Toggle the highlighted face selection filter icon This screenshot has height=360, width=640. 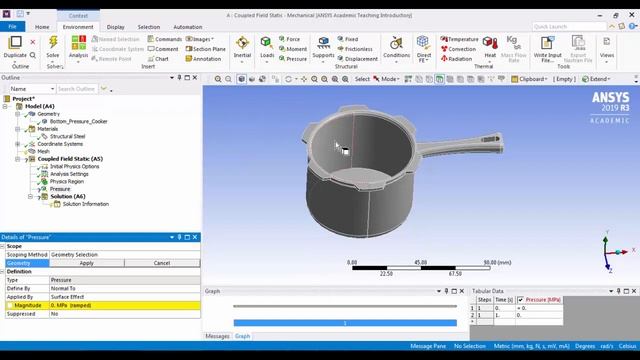point(439,79)
